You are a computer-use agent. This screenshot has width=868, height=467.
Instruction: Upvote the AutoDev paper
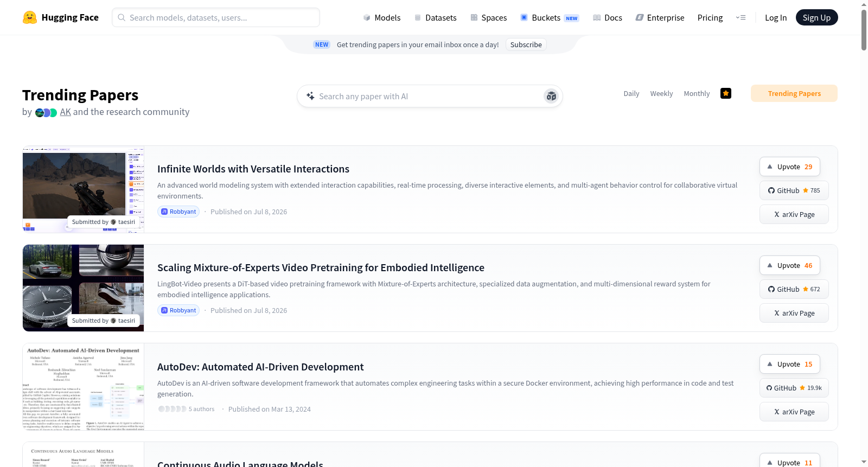tap(790, 364)
